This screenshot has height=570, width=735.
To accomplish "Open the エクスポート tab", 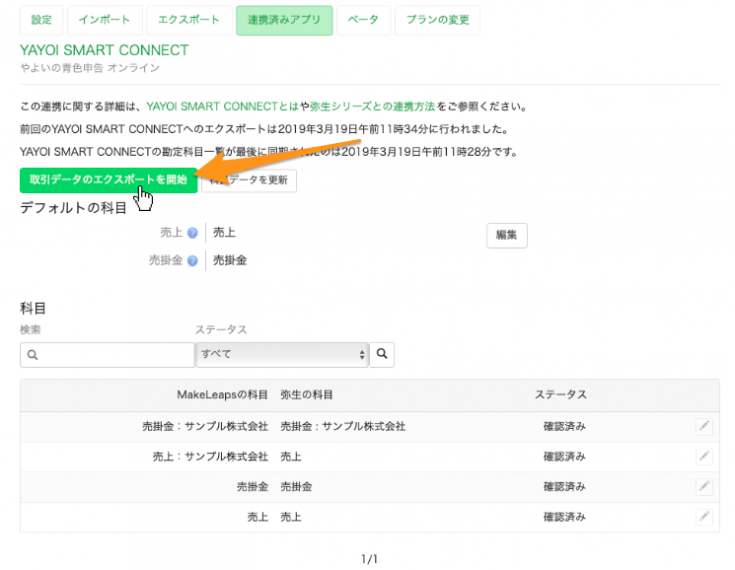I will point(189,20).
